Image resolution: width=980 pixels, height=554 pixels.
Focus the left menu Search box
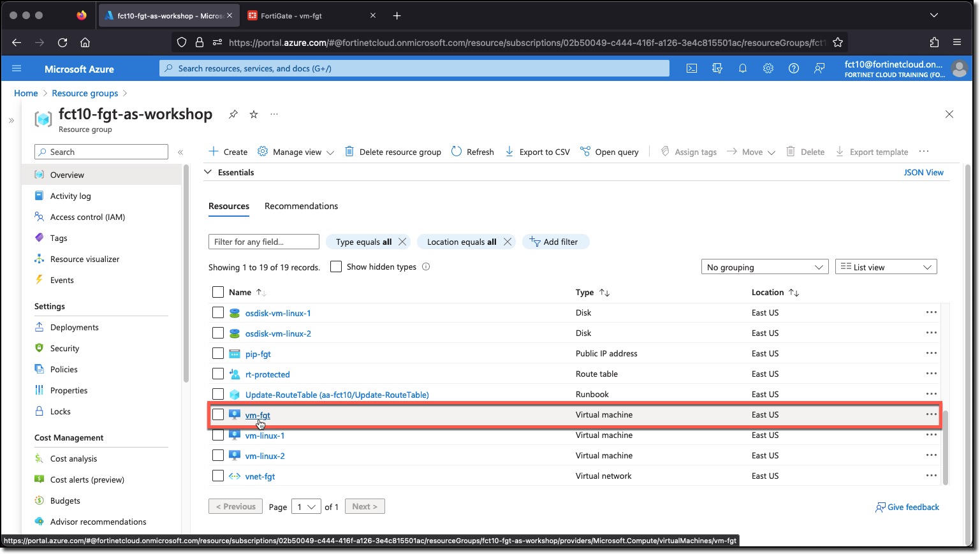point(101,152)
